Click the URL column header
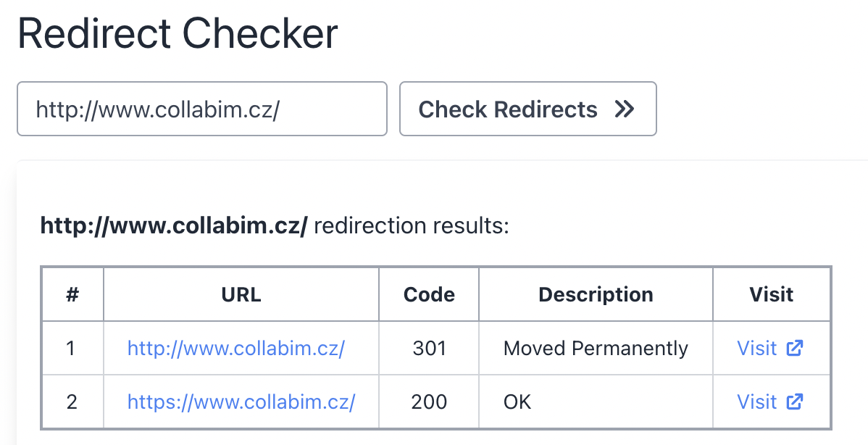Image resolution: width=868 pixels, height=445 pixels. tap(241, 294)
